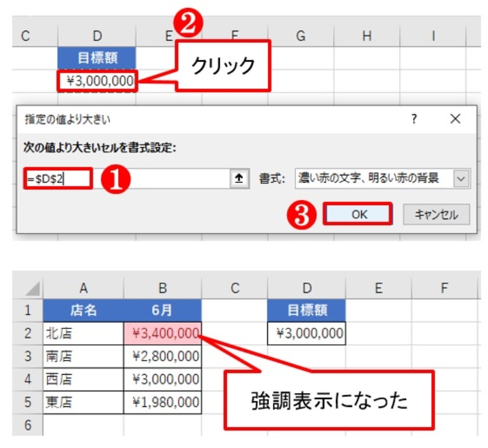Select column G header in upper sheet
Viewport: 488px width, 448px height.
[300, 36]
